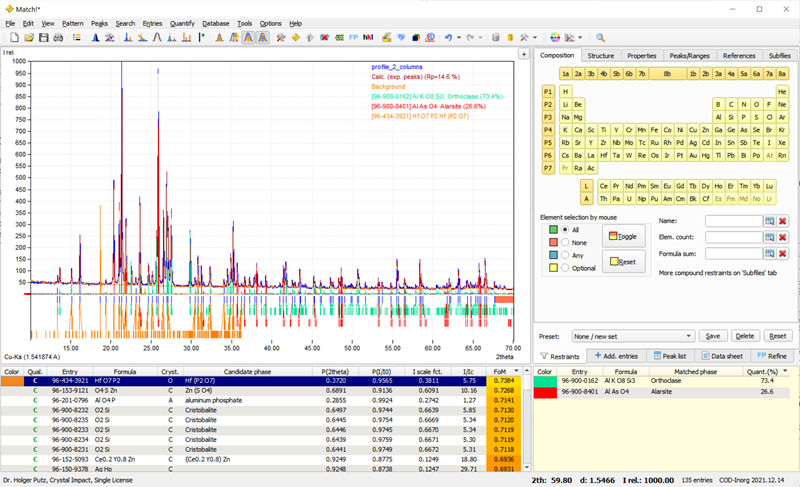
Task: Select the Optional element selection radio button
Action: click(563, 268)
